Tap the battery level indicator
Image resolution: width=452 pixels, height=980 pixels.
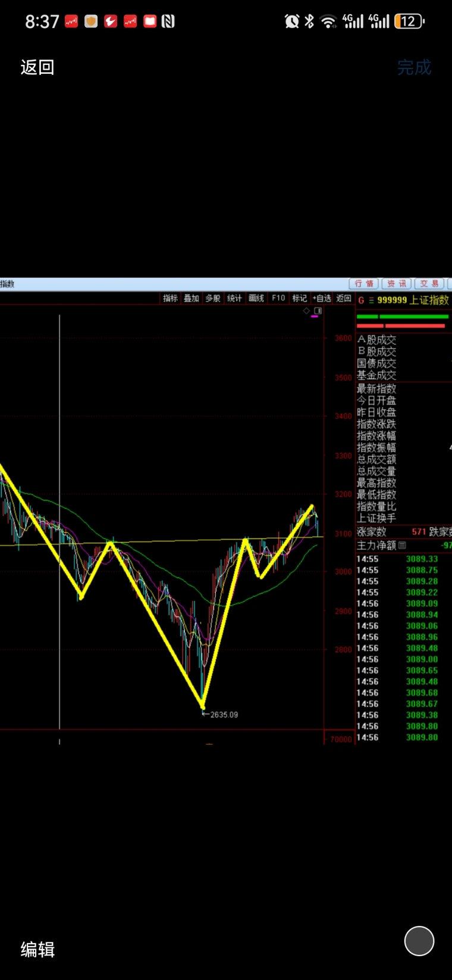(410, 21)
